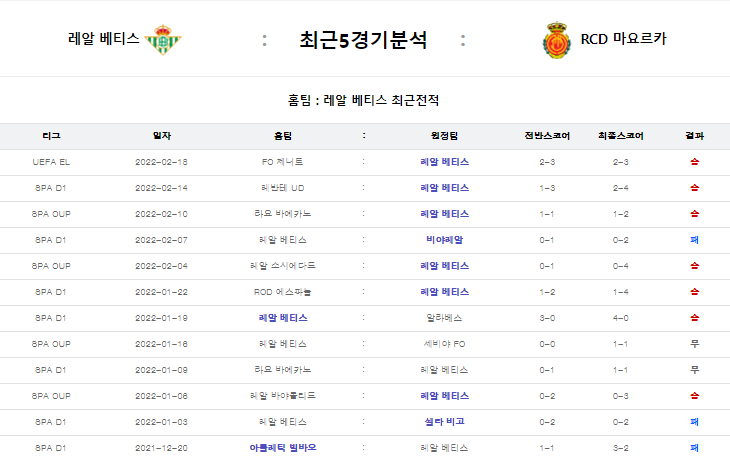Open the 셀타 비고 away team link
This screenshot has width=730, height=458.
coord(444,422)
